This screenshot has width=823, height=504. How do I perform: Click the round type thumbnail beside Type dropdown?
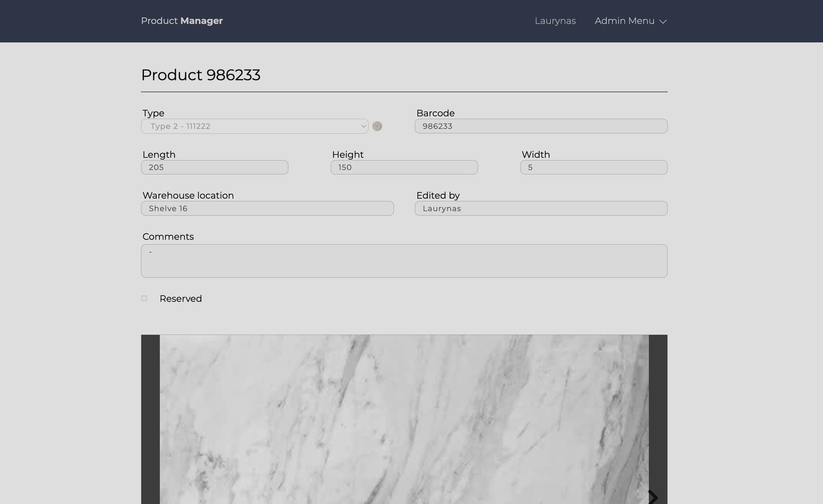pos(377,126)
